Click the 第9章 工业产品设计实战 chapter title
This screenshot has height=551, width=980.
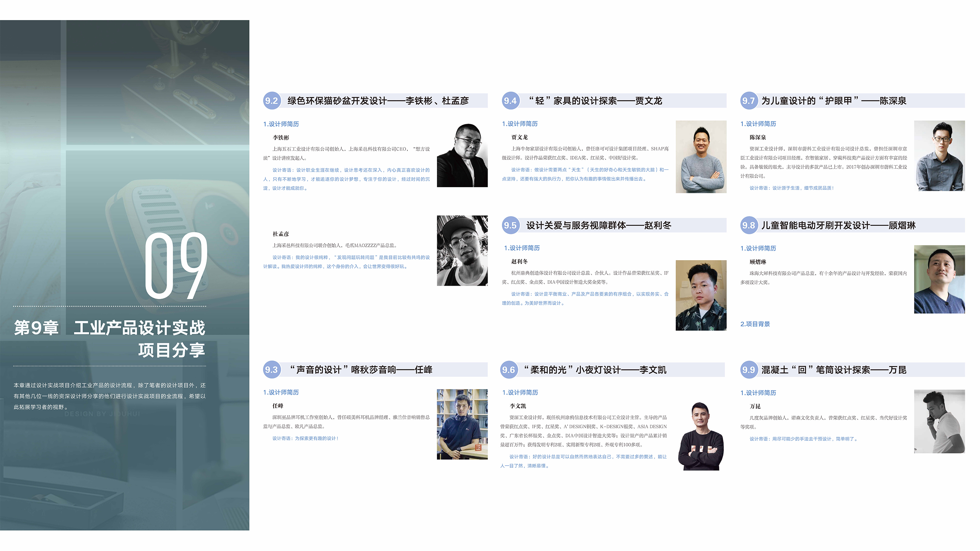[110, 328]
